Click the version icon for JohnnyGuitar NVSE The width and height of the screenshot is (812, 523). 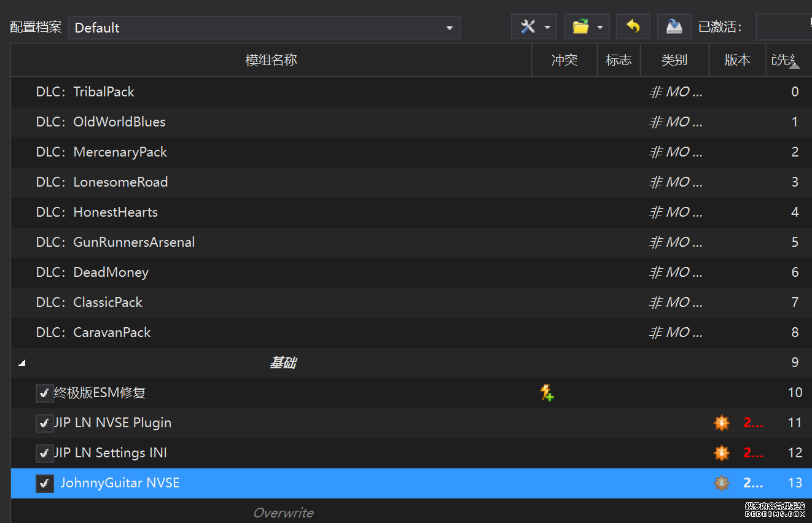click(x=721, y=483)
